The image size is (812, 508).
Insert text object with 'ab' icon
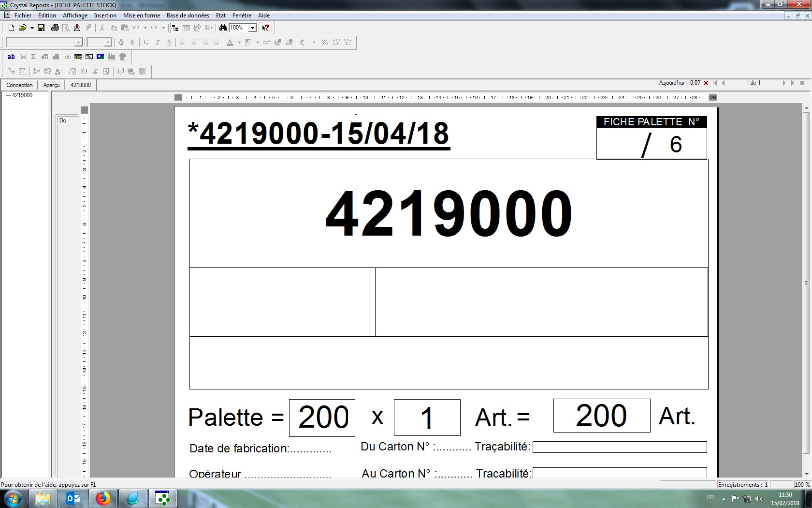point(11,57)
